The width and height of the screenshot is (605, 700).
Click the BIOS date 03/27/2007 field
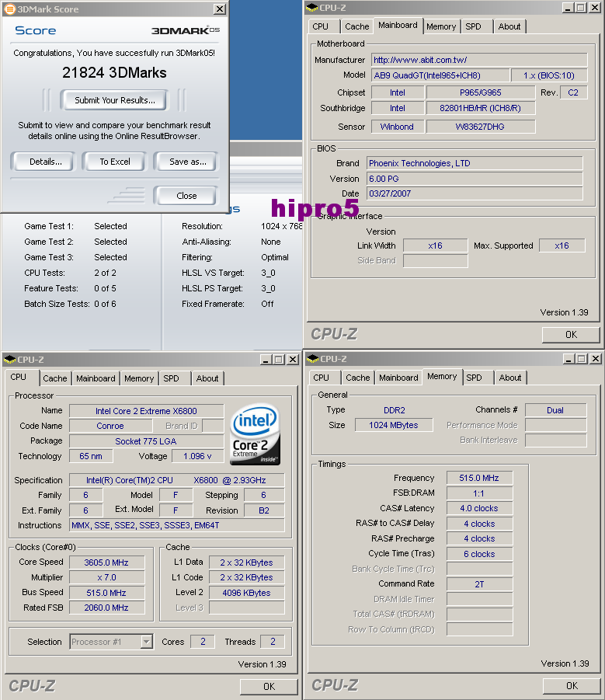[475, 193]
